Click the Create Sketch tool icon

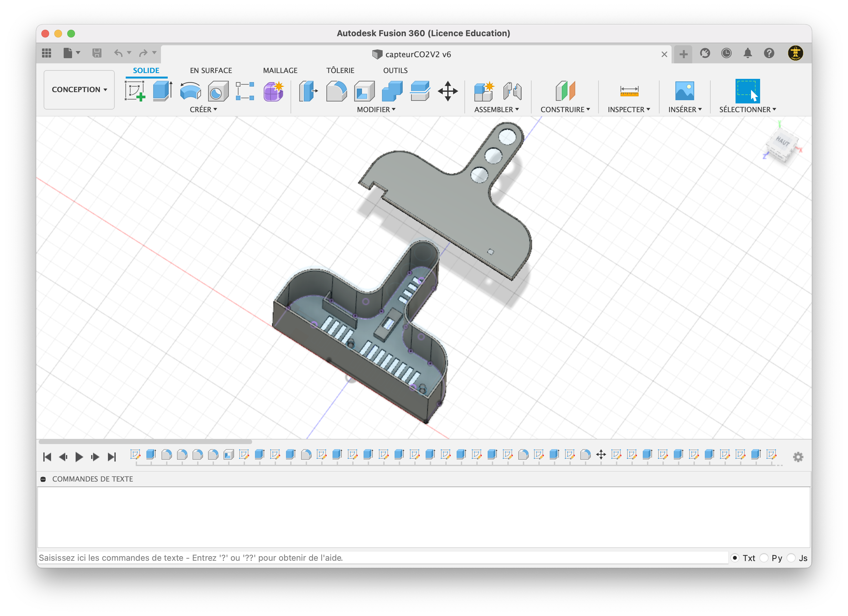135,91
